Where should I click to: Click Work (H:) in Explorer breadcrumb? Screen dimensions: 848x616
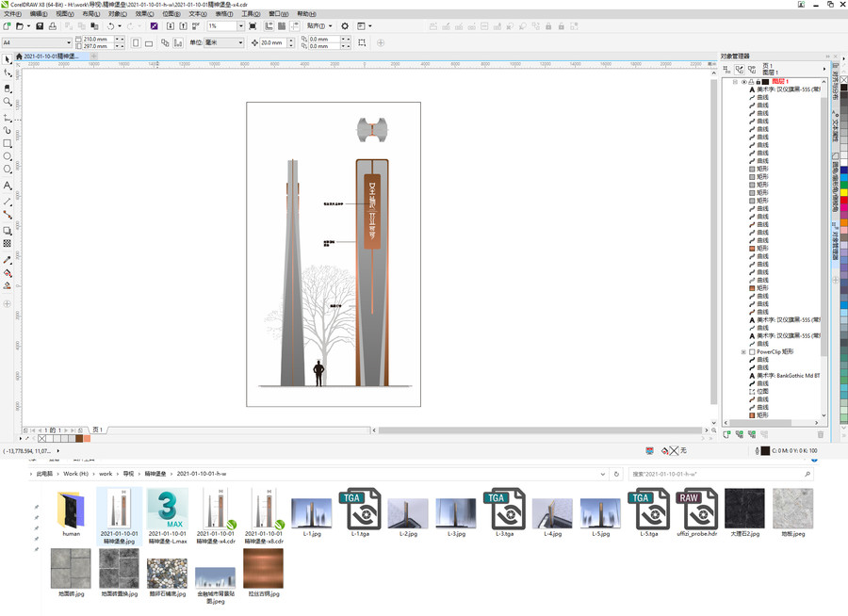75,474
